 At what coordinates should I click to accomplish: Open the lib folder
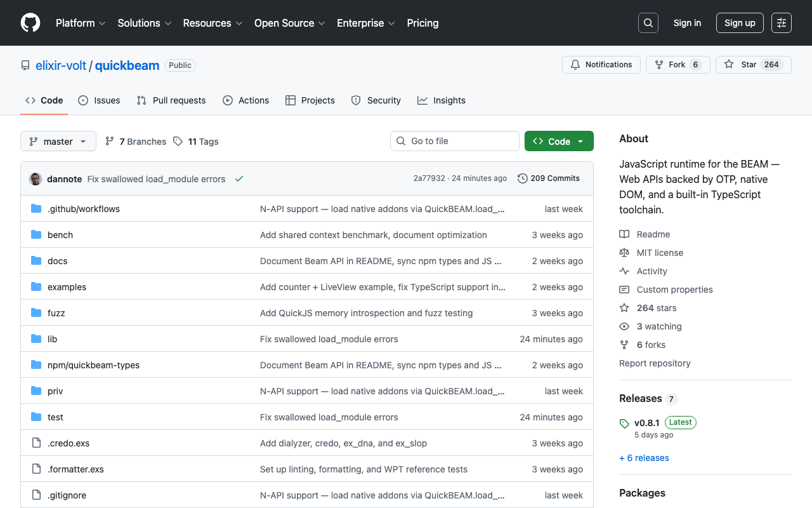click(52, 338)
